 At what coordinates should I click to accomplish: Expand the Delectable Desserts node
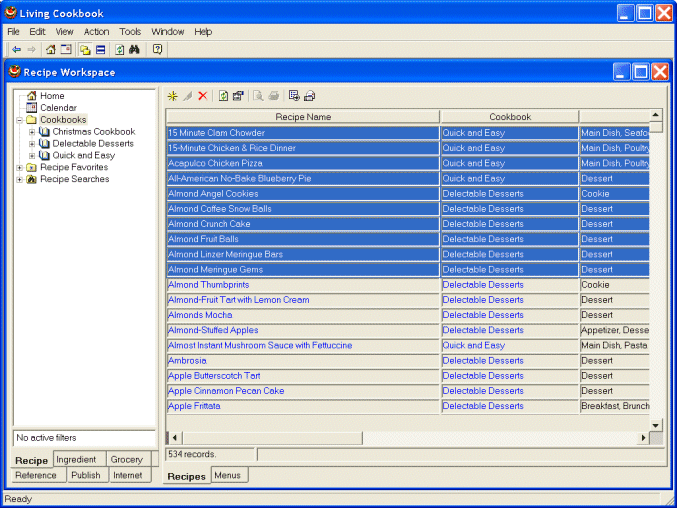click(x=32, y=144)
